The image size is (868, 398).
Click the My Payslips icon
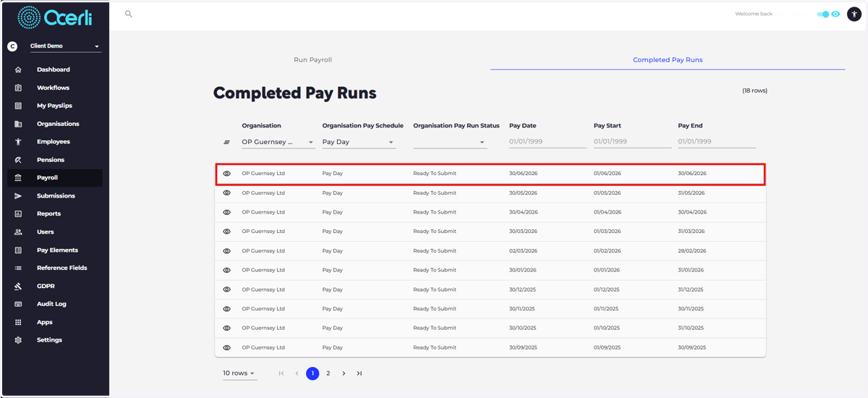click(18, 106)
